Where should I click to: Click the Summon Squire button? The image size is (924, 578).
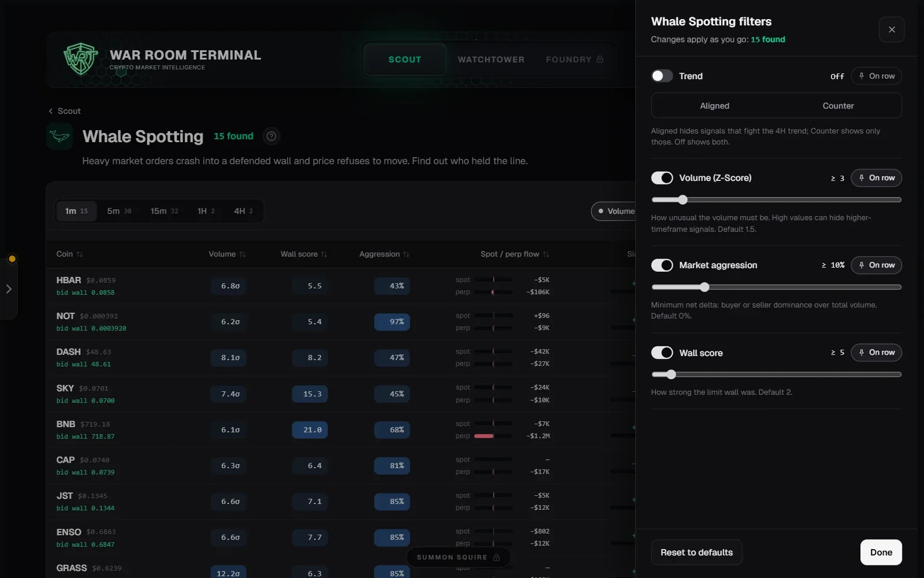pos(459,557)
